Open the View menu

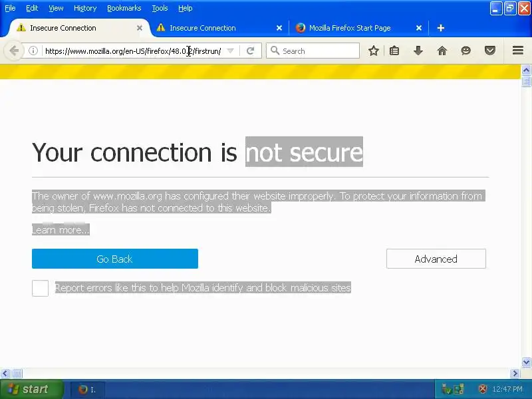pos(56,8)
